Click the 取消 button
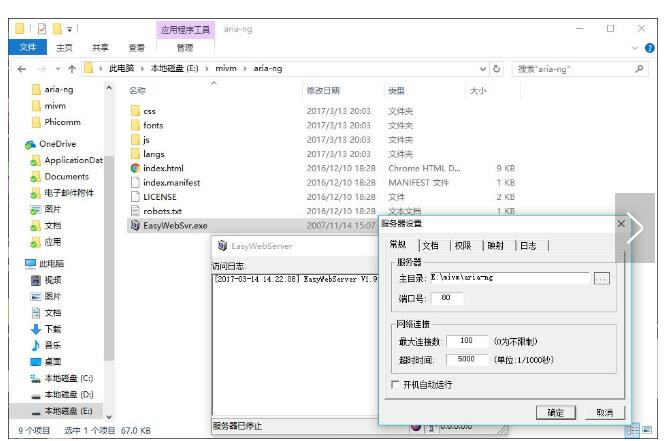666x441 pixels. tap(604, 412)
